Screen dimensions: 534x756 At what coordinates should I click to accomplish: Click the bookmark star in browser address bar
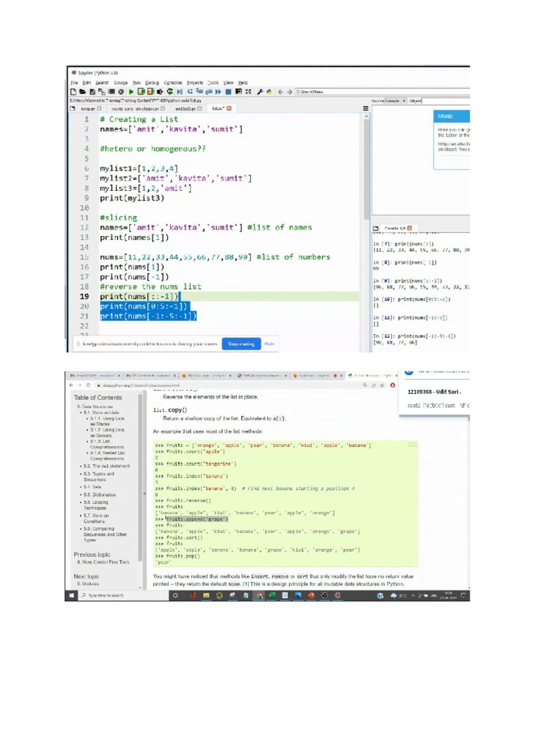(x=382, y=385)
